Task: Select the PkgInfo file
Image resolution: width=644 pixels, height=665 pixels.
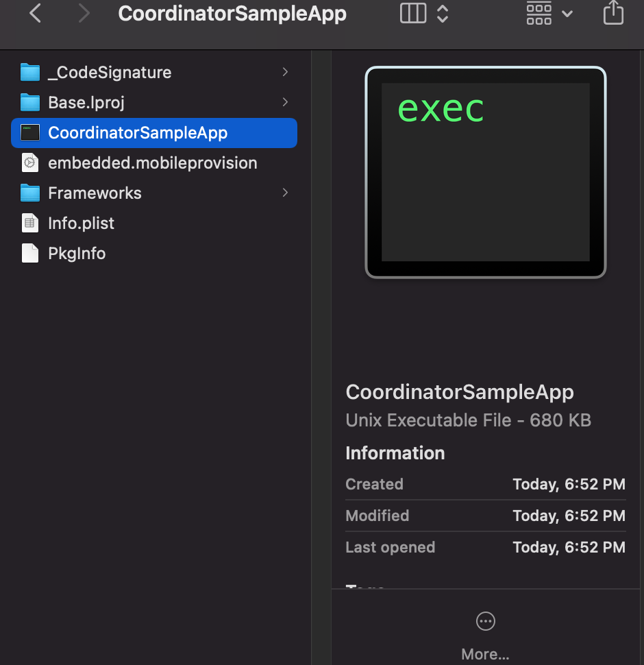Action: (x=77, y=254)
